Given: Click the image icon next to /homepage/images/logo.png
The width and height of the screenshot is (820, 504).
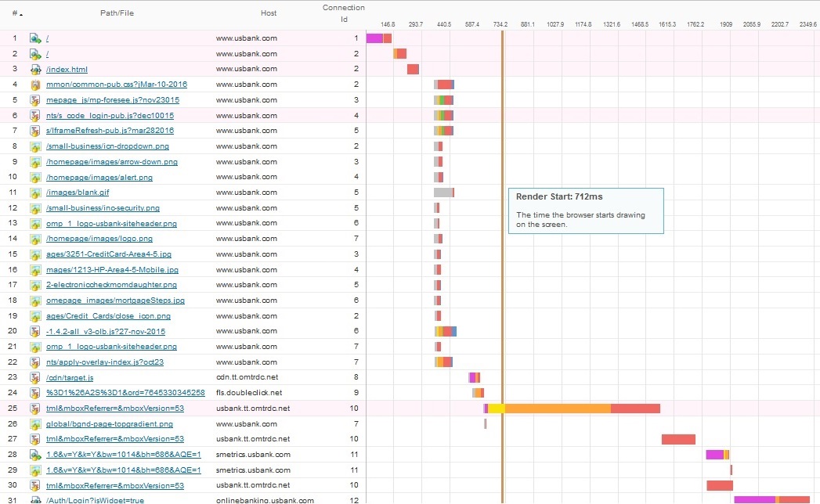Looking at the screenshot, I should [x=35, y=239].
